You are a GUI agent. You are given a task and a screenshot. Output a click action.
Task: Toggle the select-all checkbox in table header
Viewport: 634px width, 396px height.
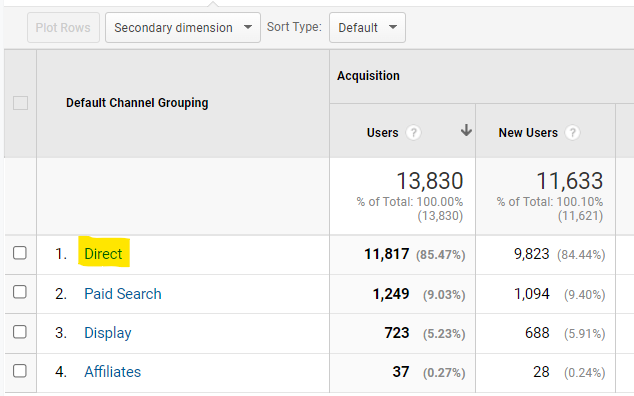click(20, 103)
